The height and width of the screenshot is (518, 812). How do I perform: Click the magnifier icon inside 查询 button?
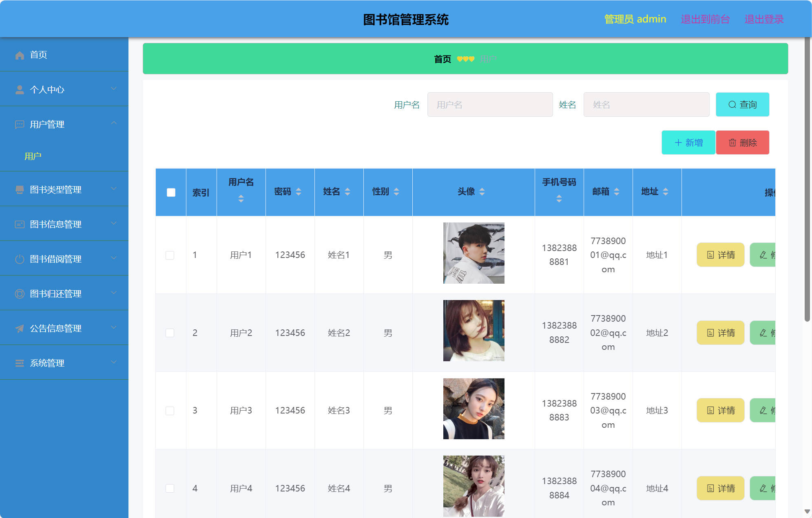click(732, 104)
